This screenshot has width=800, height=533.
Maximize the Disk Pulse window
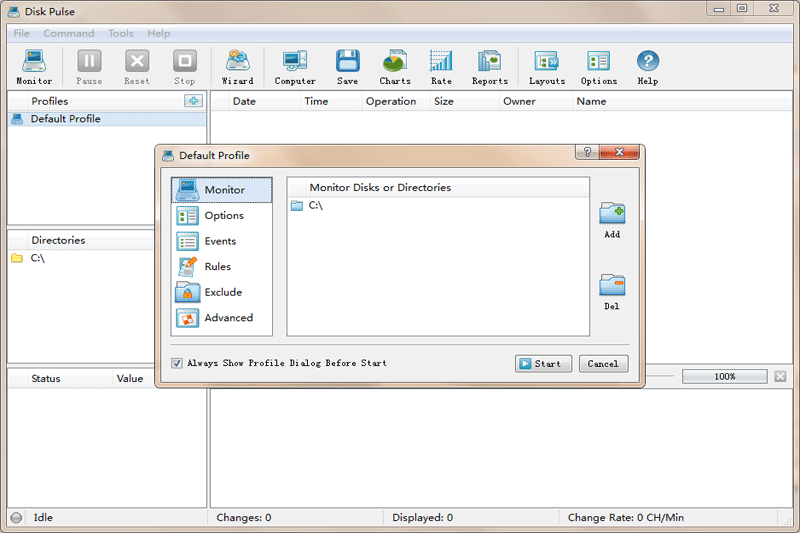pos(742,9)
